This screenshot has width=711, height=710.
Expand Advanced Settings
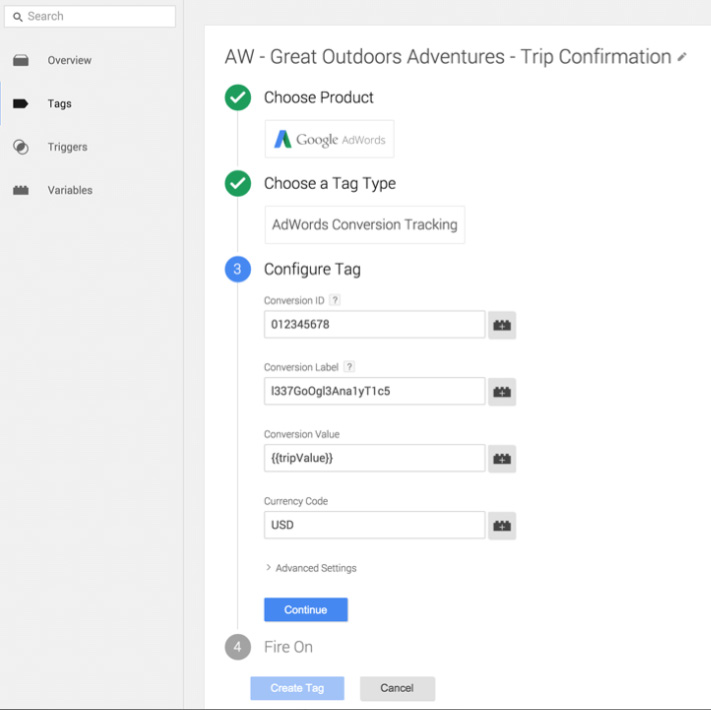click(311, 568)
